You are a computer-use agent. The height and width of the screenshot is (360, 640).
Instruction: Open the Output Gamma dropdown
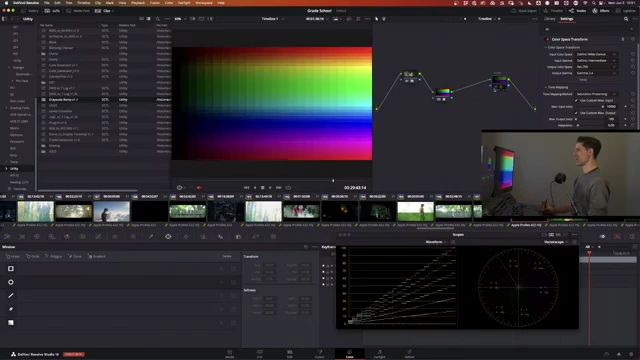(596, 73)
